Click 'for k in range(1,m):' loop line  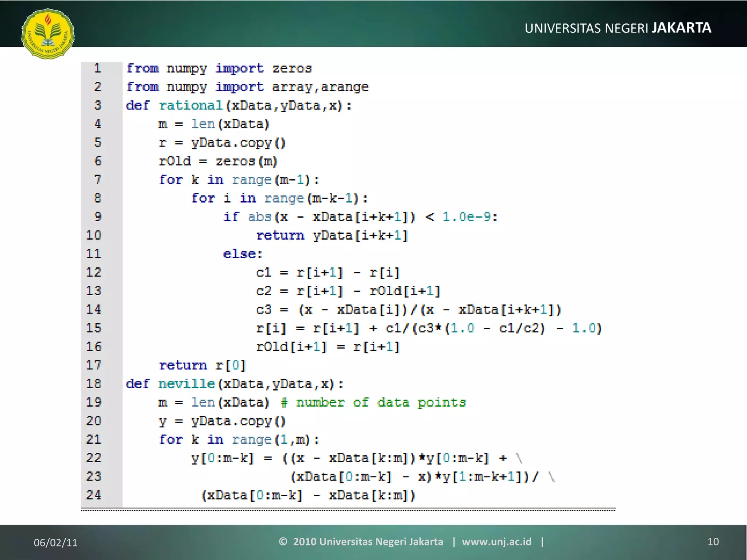tap(239, 440)
